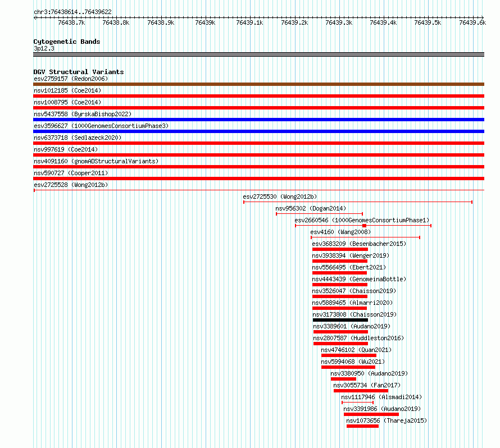
Task: Click esv3596627 (1000GenomesConsortiumPhase3) label
Action: [101, 126]
